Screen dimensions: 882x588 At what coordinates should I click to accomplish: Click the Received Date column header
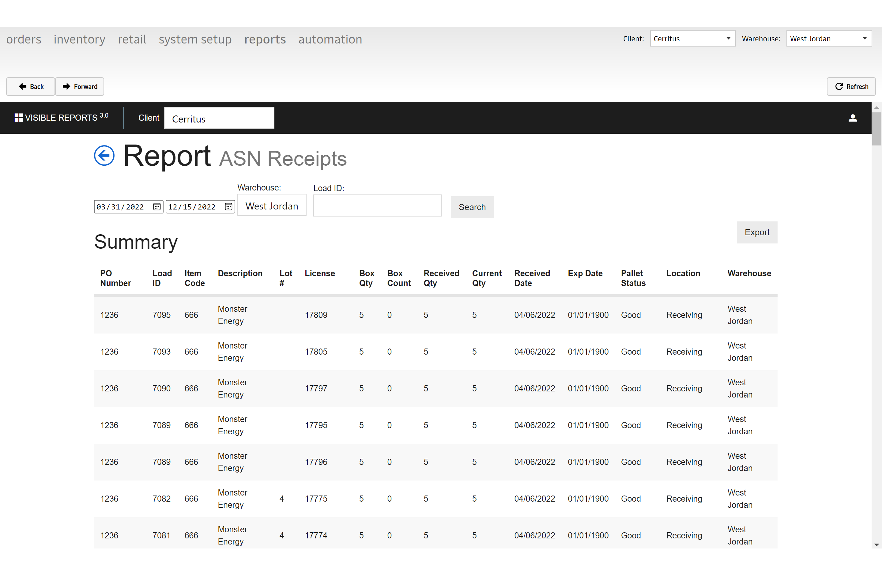point(532,278)
